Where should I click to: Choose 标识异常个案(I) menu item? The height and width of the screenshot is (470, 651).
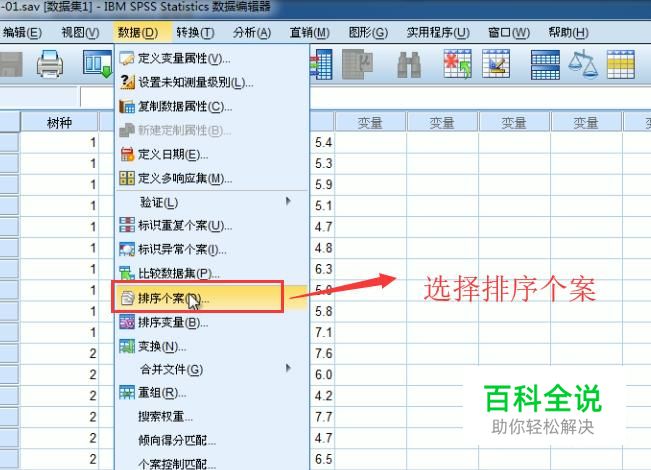[x=212, y=249]
